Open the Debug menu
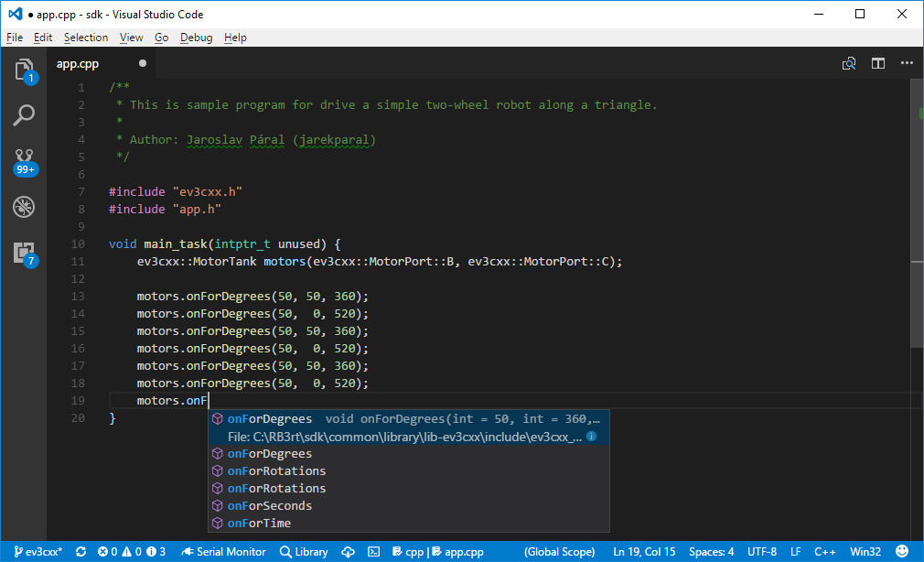Viewport: 924px width, 562px height. point(196,38)
